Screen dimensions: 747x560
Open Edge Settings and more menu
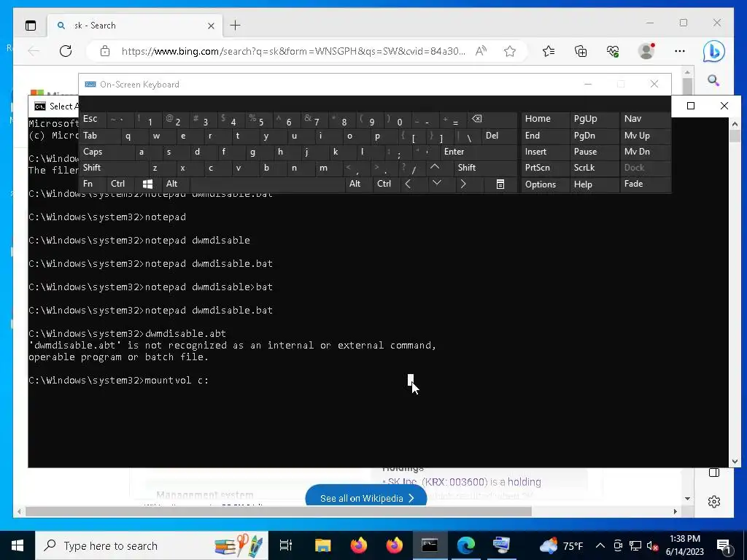680,51
